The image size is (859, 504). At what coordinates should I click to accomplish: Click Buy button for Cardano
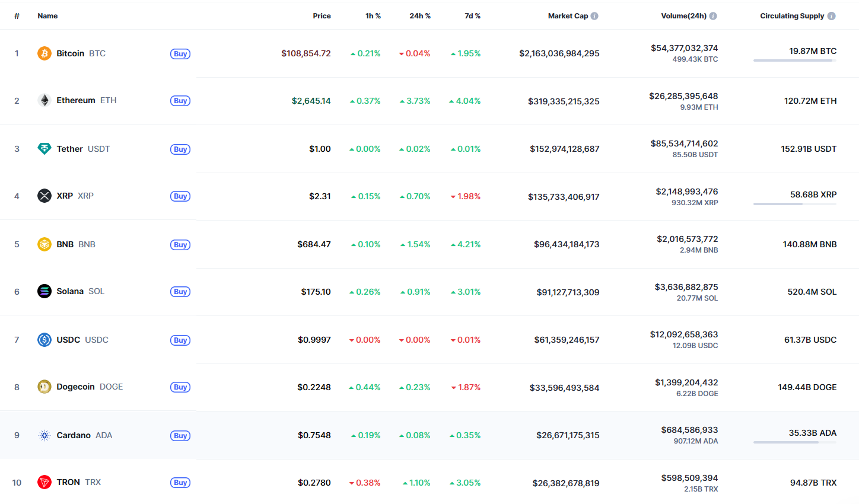pos(180,436)
